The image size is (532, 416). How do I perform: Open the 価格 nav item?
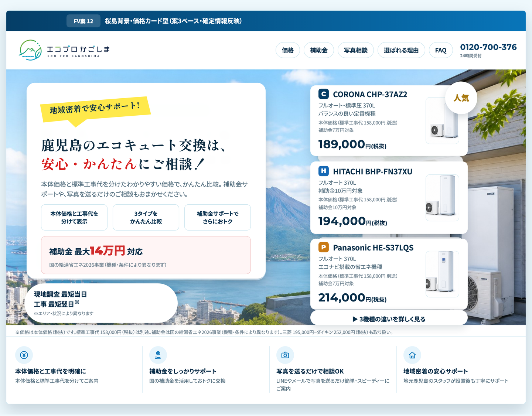pyautogui.click(x=288, y=50)
